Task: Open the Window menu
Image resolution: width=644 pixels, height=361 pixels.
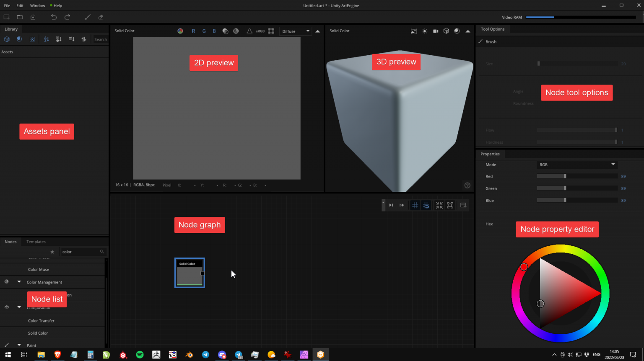Action: pos(37,5)
